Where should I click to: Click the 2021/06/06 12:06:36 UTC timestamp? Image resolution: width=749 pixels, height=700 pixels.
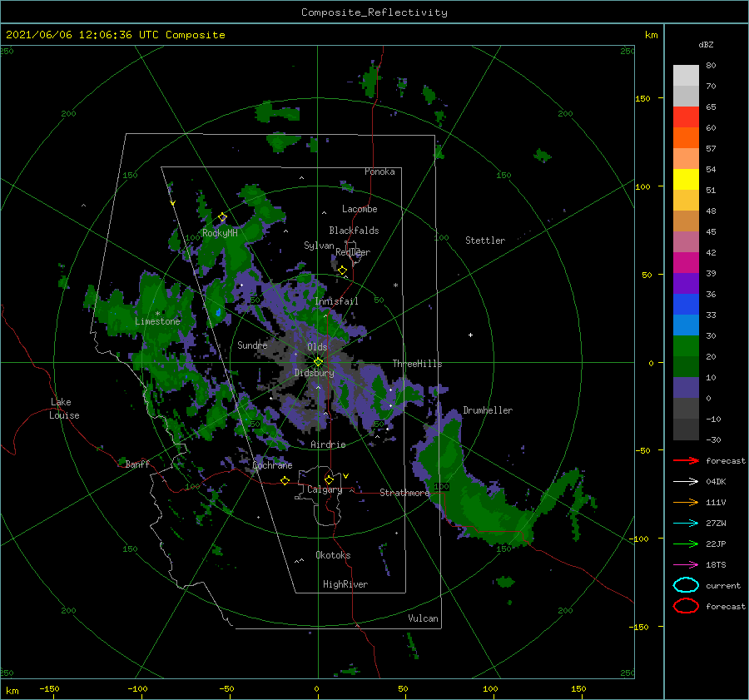115,35
